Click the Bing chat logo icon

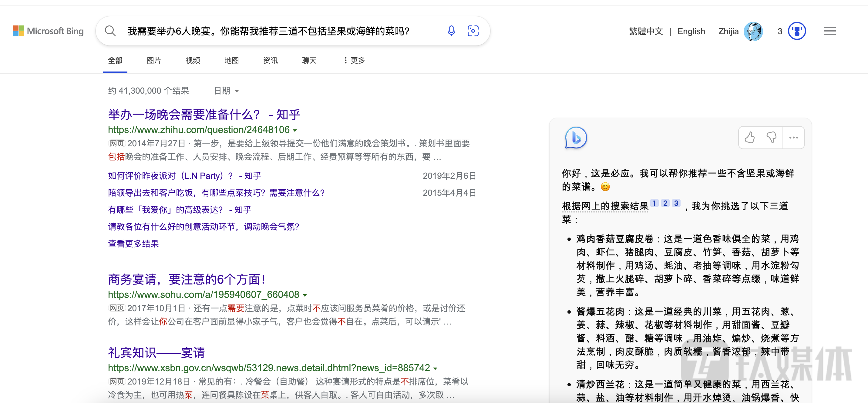(576, 138)
